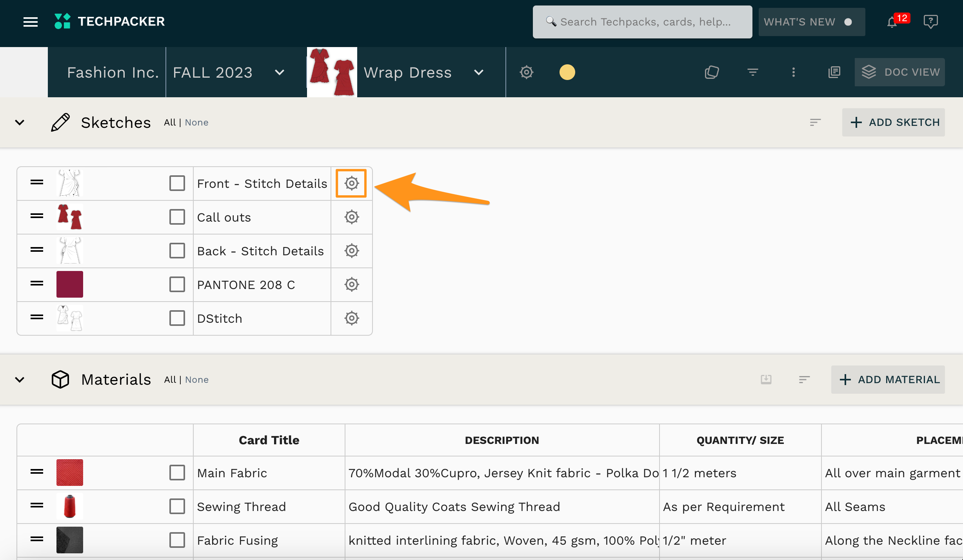Tick the PANTONE 208 C checkbox
Image resolution: width=963 pixels, height=560 pixels.
pyautogui.click(x=177, y=284)
